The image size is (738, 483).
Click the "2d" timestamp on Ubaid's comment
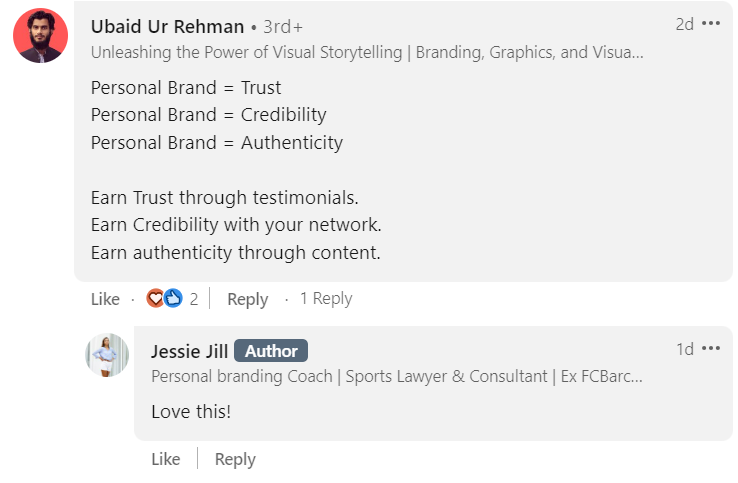684,24
